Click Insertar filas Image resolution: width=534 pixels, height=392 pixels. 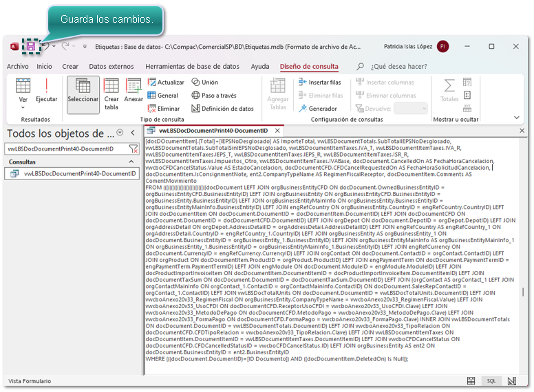(x=320, y=82)
